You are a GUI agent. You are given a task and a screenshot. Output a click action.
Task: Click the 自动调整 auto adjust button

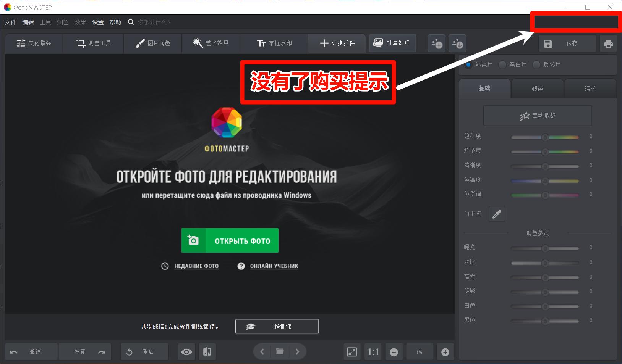click(x=538, y=115)
